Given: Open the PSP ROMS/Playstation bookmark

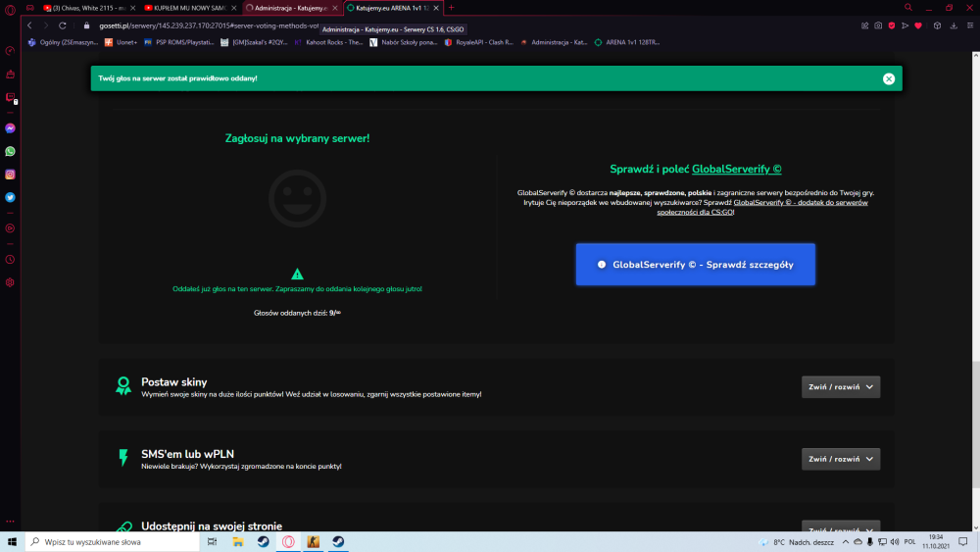Looking at the screenshot, I should 178,42.
